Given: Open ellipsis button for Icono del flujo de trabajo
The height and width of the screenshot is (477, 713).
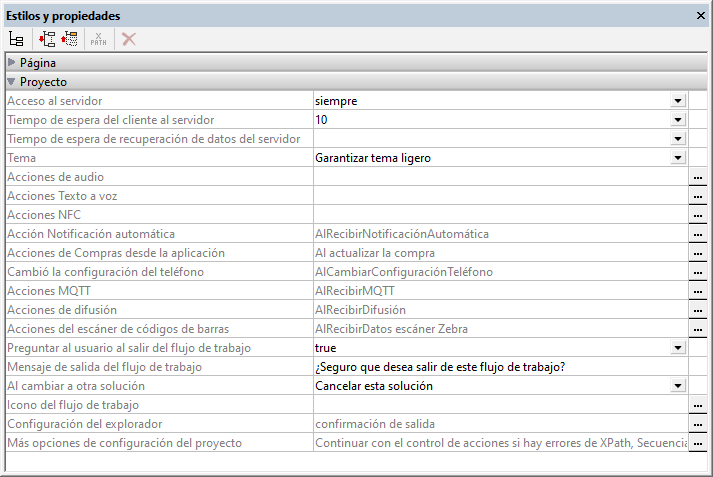Looking at the screenshot, I should [697, 405].
